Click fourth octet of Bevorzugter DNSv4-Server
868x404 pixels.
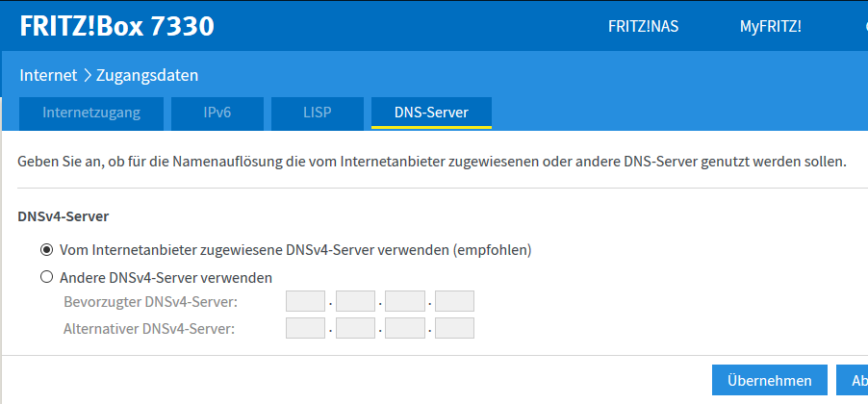[x=454, y=301]
